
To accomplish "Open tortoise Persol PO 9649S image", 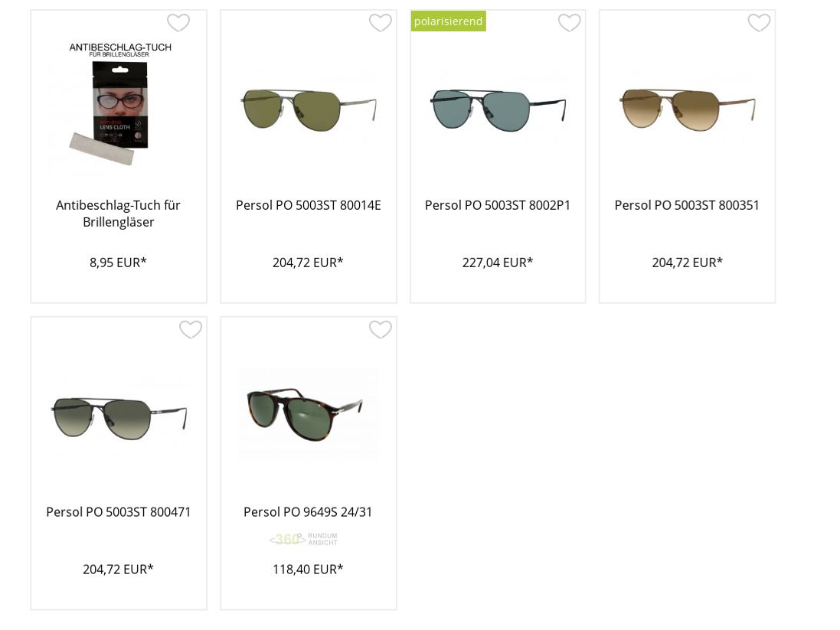I will point(308,413).
